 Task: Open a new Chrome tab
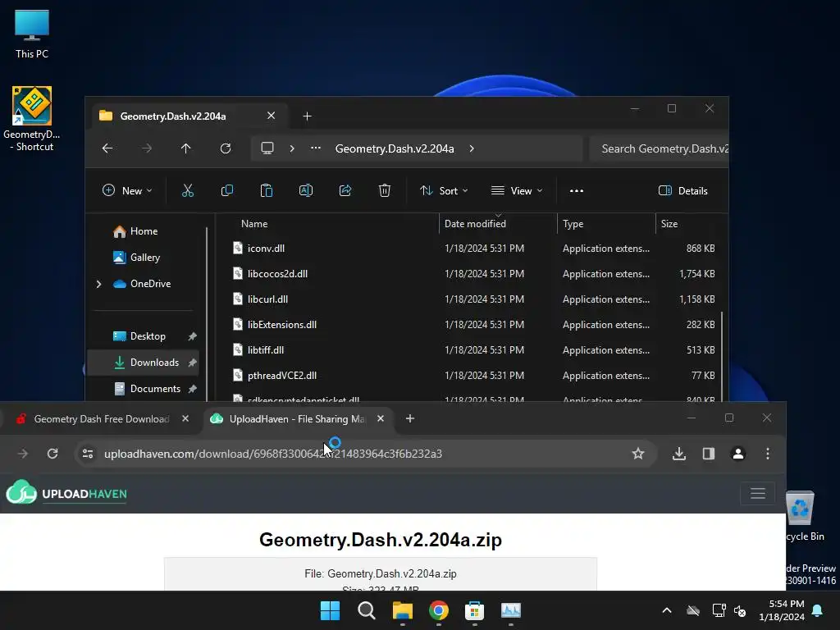(410, 419)
